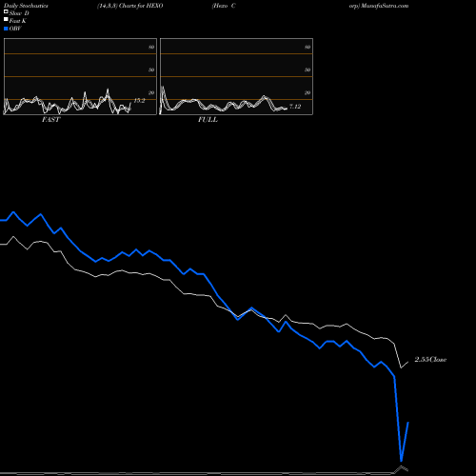The width and height of the screenshot is (476, 476).
Task: Click the FULL stochastic chart thumbnail
Action: (x=236, y=76)
